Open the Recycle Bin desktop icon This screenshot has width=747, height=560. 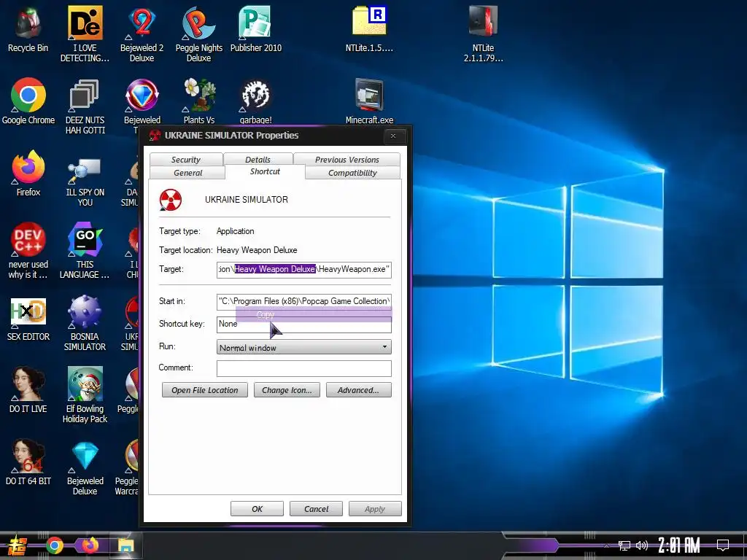click(x=28, y=28)
